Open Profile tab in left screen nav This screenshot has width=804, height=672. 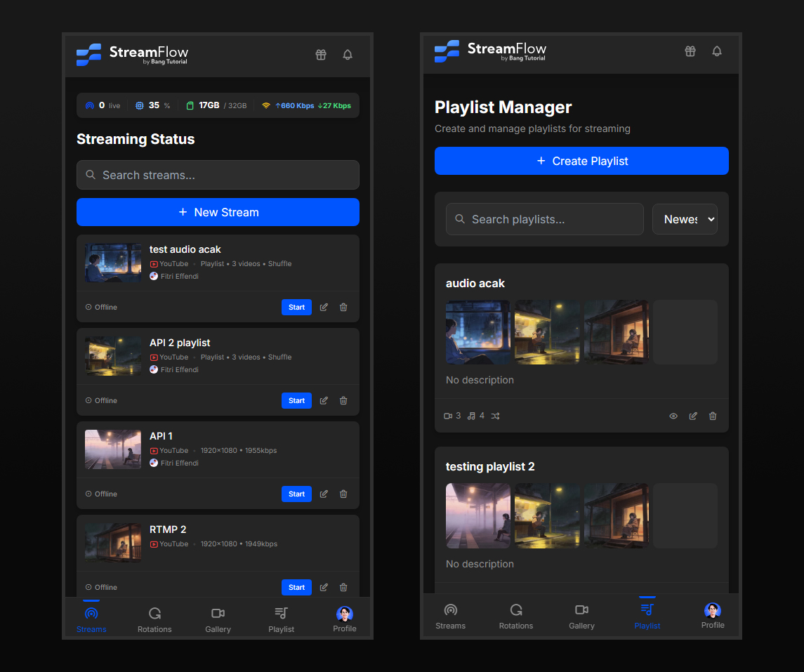(x=345, y=619)
